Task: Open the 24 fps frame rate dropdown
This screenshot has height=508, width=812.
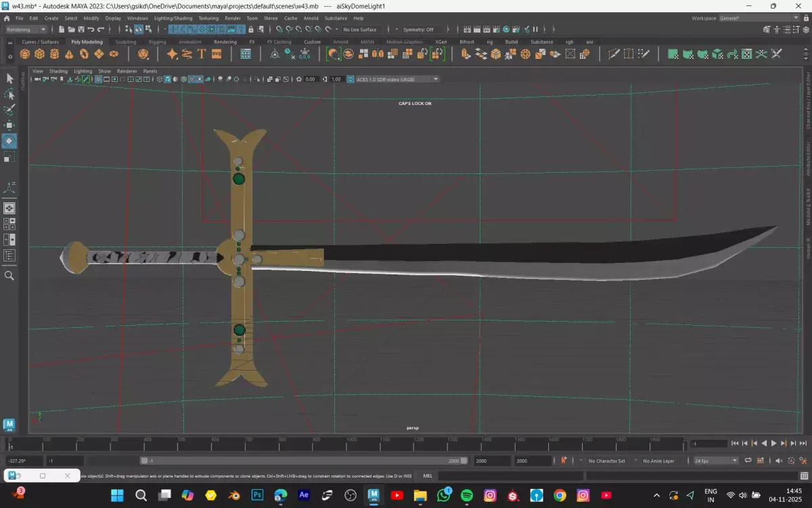Action: click(x=716, y=461)
